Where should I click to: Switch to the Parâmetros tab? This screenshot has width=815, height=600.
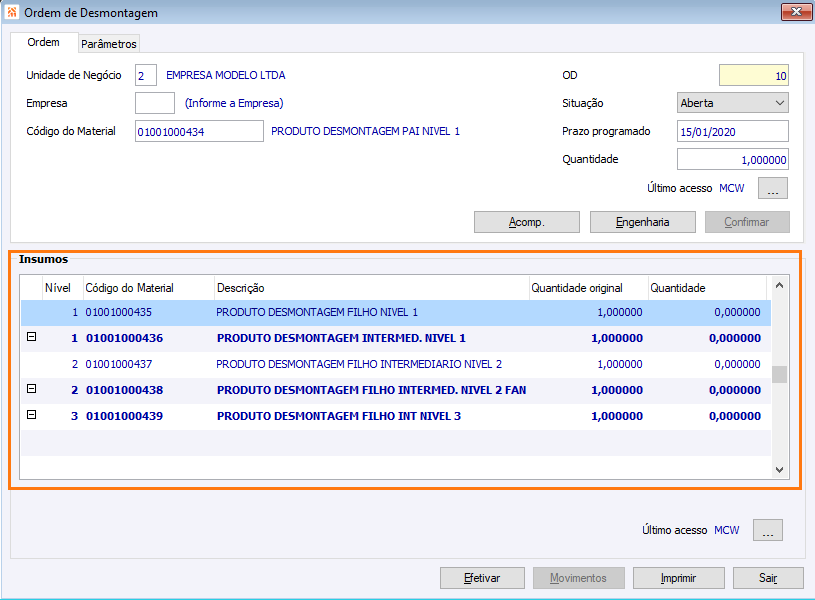109,44
